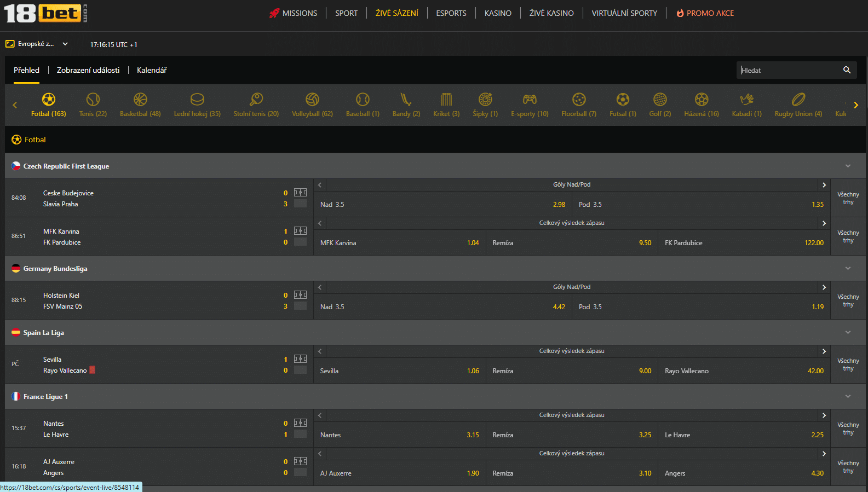The height and width of the screenshot is (492, 868).
Task: Bet on Angers at 4.30
Action: [x=744, y=473]
